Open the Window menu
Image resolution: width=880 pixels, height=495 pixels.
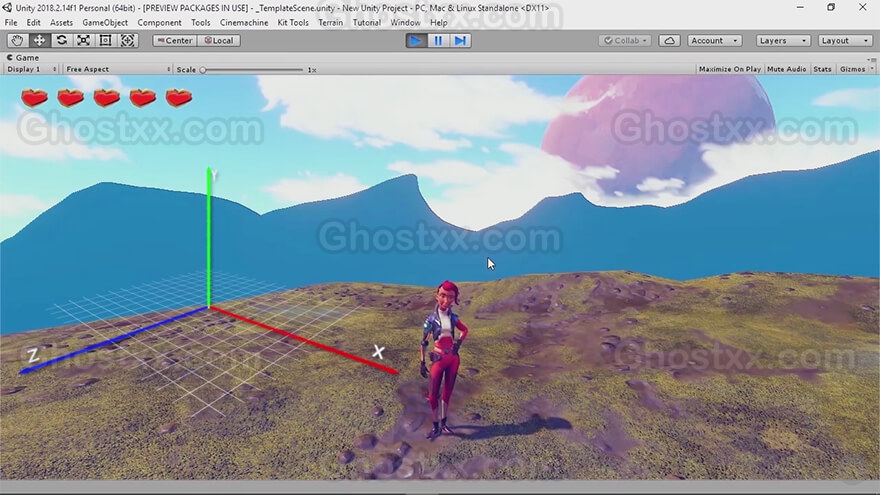(405, 22)
